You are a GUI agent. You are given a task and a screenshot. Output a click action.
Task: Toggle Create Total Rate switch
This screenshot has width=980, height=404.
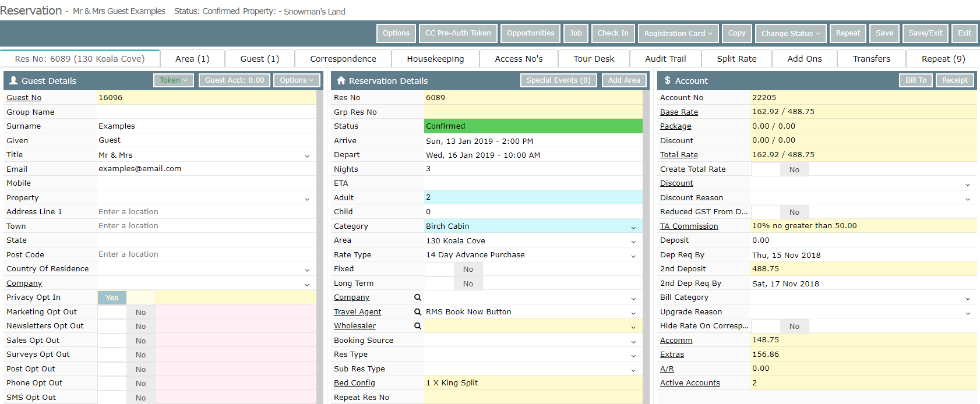[x=780, y=169]
